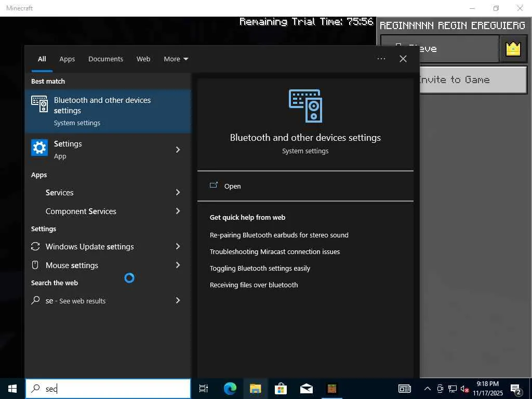Switch to the Documents search tab
532x399 pixels.
[105, 59]
